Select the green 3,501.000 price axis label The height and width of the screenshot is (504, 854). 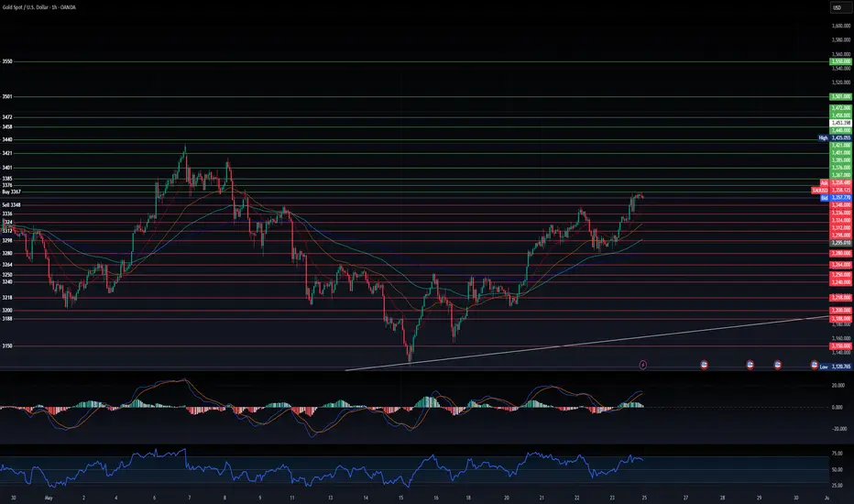click(x=840, y=96)
